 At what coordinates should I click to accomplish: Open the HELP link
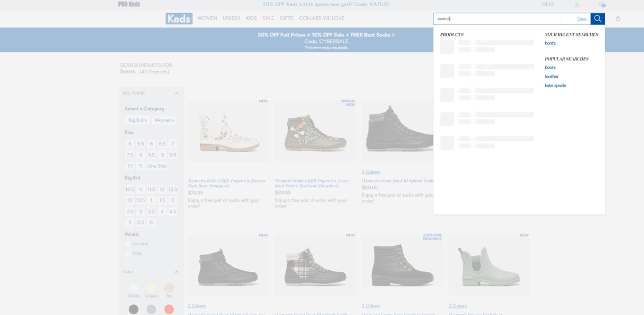coord(548,5)
